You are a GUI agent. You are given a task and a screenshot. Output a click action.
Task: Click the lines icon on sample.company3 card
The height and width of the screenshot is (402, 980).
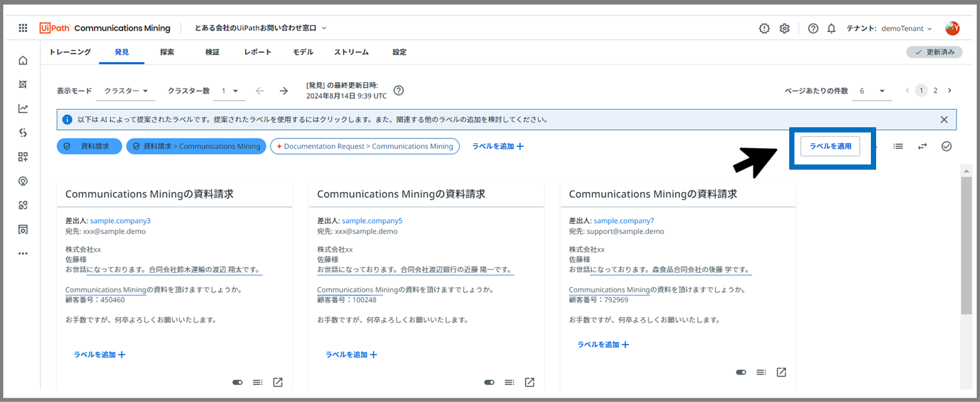257,382
